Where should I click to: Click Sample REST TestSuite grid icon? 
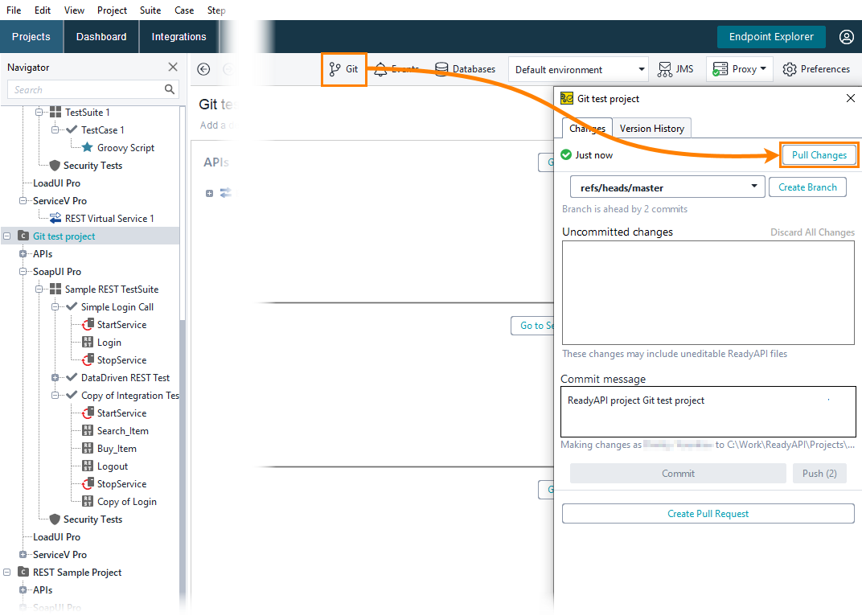pos(55,289)
